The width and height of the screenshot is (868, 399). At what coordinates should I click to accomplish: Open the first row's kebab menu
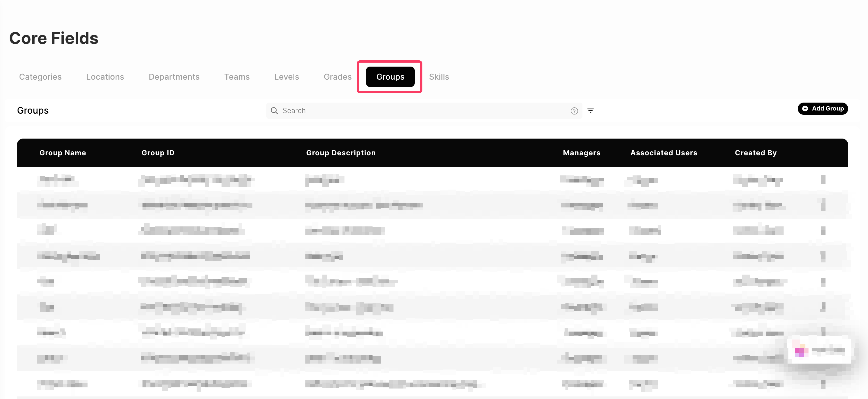pos(823,179)
